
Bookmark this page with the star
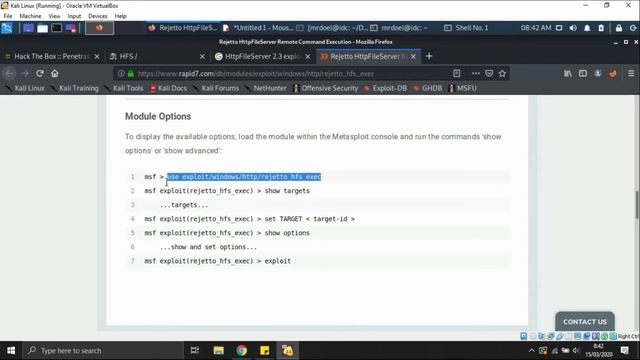click(x=502, y=73)
